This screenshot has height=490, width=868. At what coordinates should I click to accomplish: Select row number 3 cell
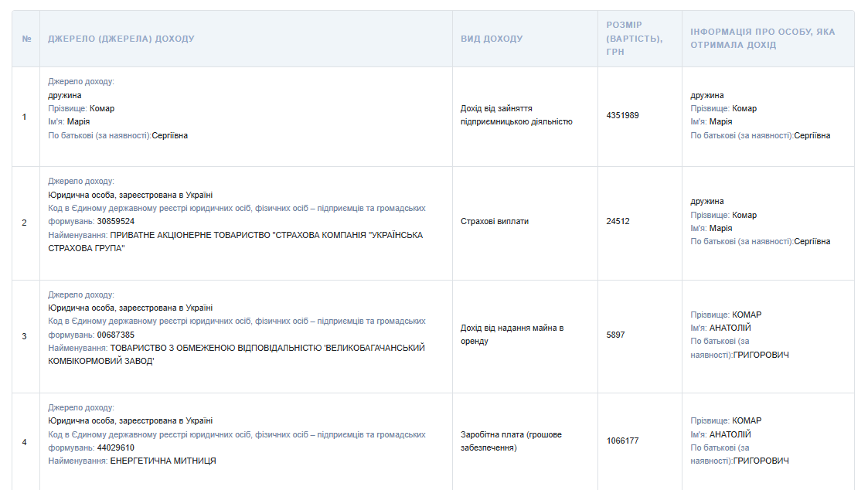26,337
